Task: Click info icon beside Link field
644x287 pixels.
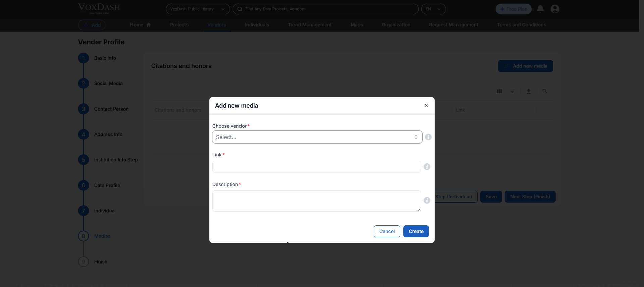Action: coord(427,167)
